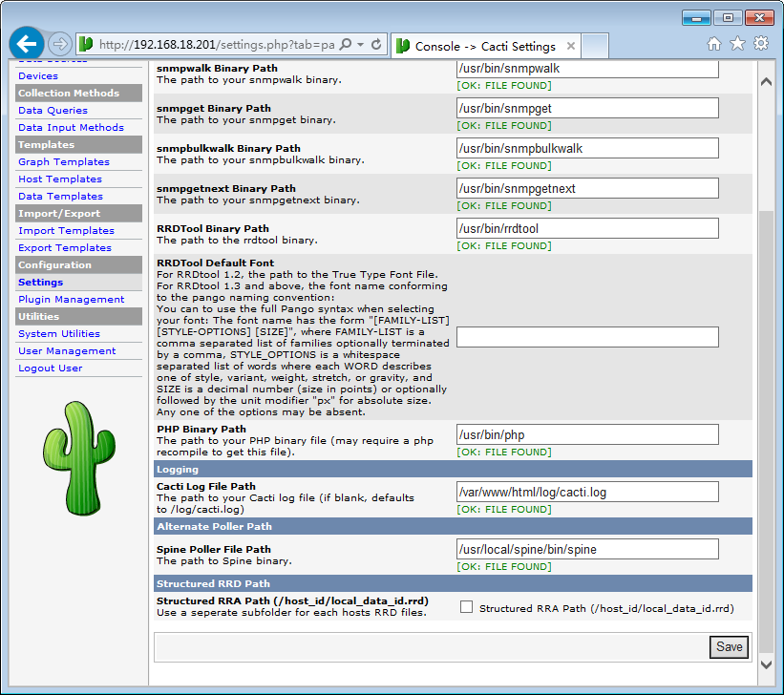
Task: Open Data Queries in the sidebar
Action: click(53, 111)
